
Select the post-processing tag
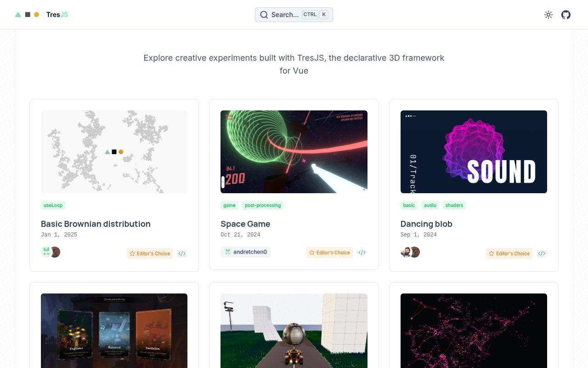(263, 205)
